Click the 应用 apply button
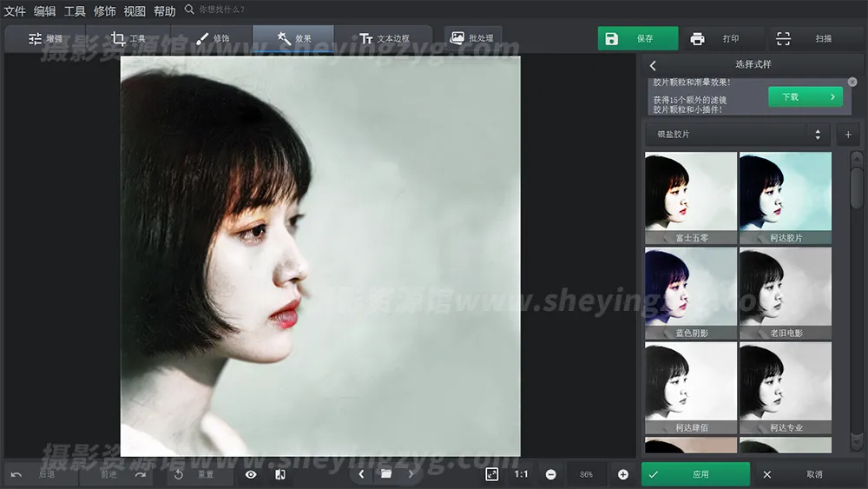The width and height of the screenshot is (868, 489). click(695, 474)
